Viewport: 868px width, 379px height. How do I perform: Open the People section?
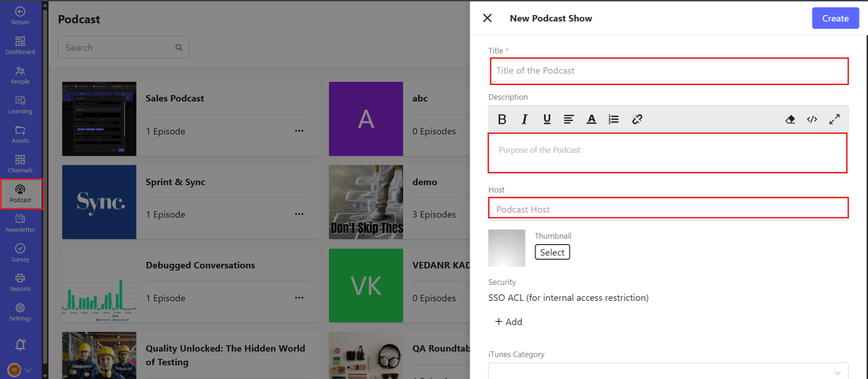pos(20,75)
